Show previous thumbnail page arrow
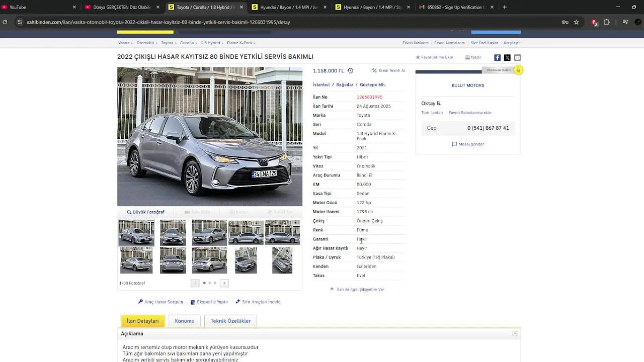 click(195, 283)
